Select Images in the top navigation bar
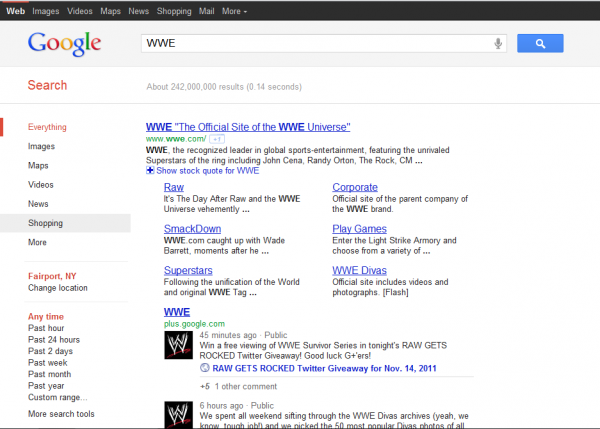 tap(45, 11)
